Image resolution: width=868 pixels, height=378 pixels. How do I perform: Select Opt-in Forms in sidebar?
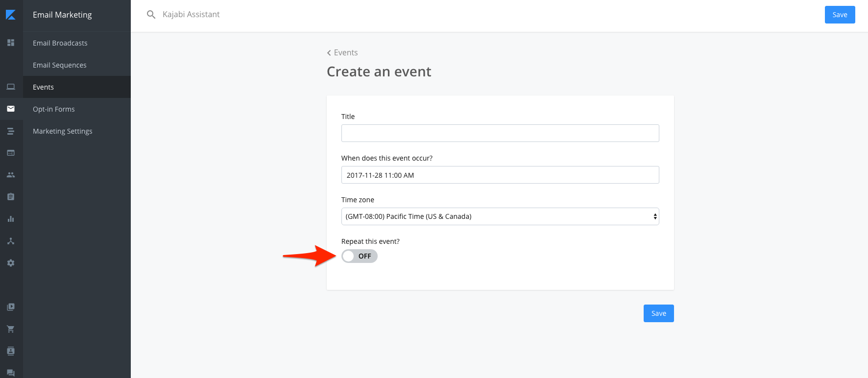tap(54, 109)
